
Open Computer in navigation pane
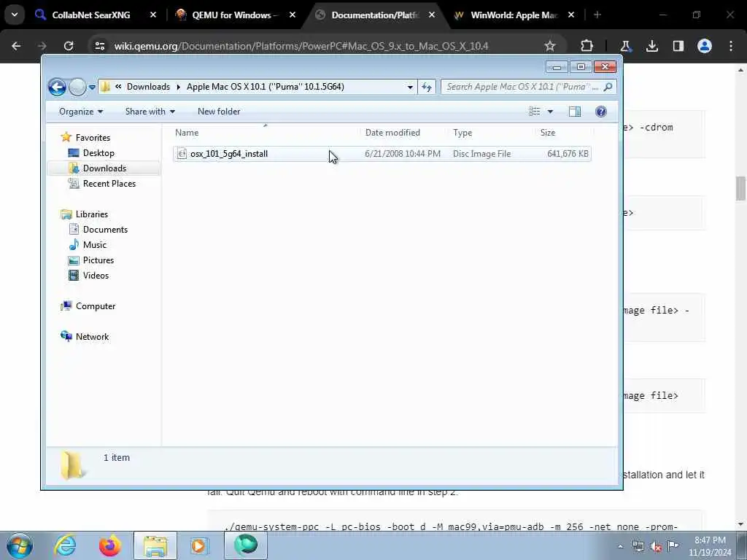click(96, 306)
